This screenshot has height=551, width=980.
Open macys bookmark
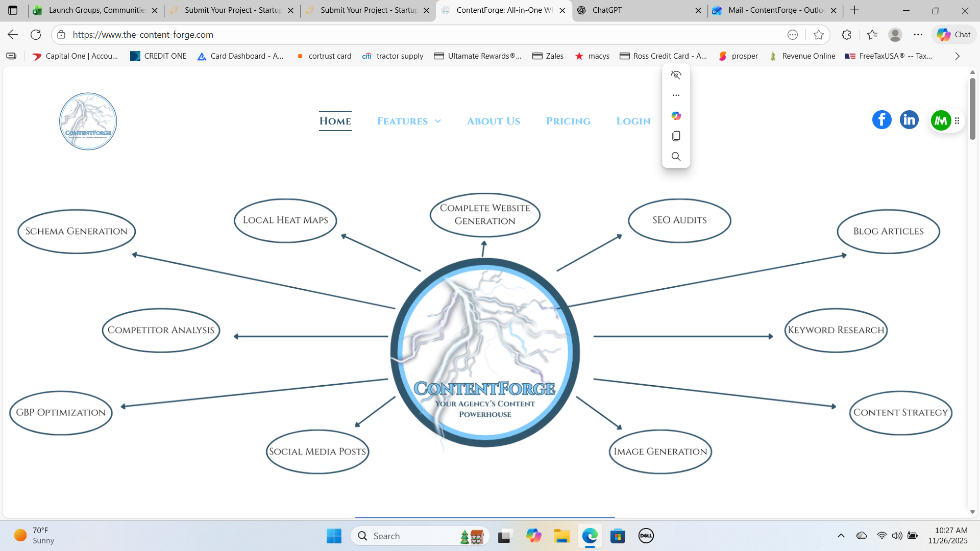pyautogui.click(x=592, y=56)
